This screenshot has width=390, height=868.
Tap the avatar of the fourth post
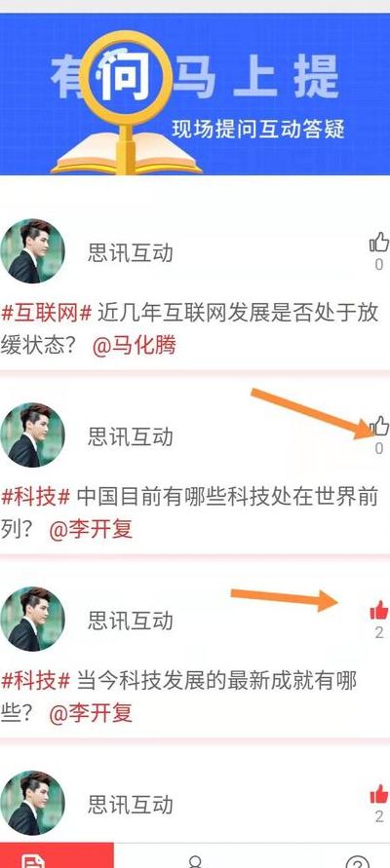[x=33, y=803]
